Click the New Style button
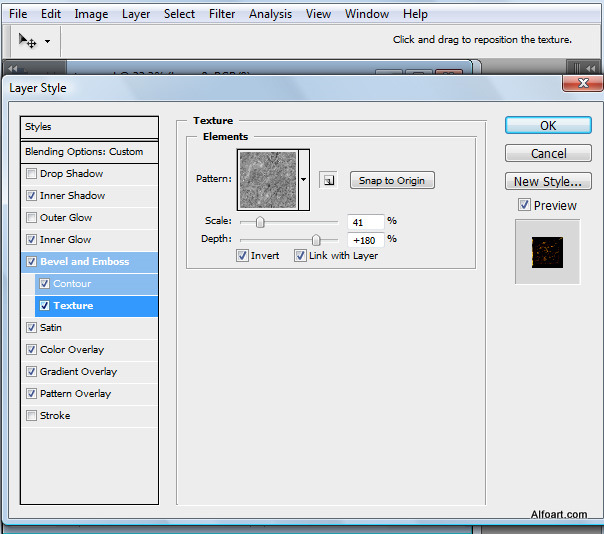604x534 pixels. [548, 182]
